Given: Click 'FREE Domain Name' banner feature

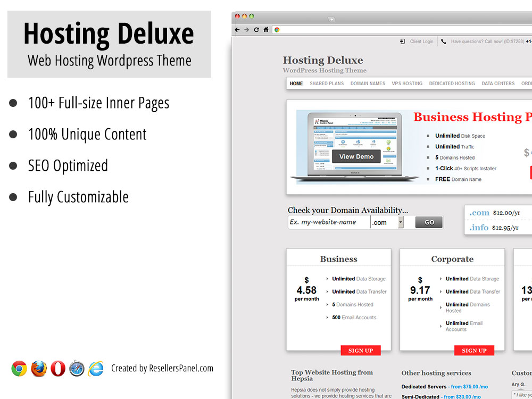Looking at the screenshot, I should coord(458,179).
